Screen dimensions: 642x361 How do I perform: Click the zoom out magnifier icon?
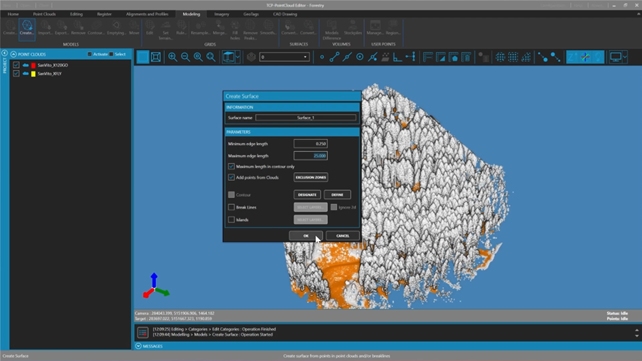pyautogui.click(x=185, y=57)
